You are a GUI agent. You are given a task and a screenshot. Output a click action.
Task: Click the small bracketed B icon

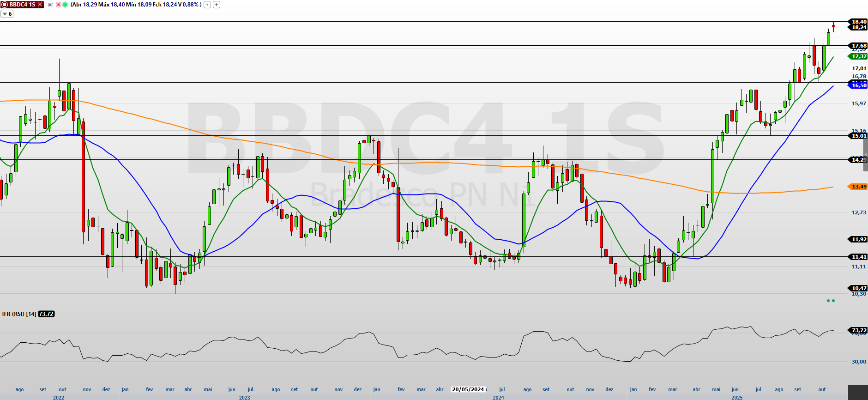(x=51, y=5)
